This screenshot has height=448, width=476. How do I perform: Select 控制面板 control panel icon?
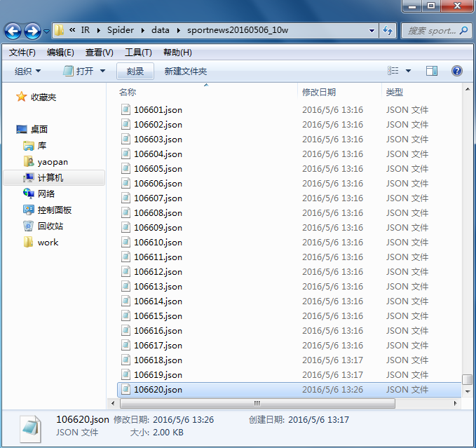29,210
